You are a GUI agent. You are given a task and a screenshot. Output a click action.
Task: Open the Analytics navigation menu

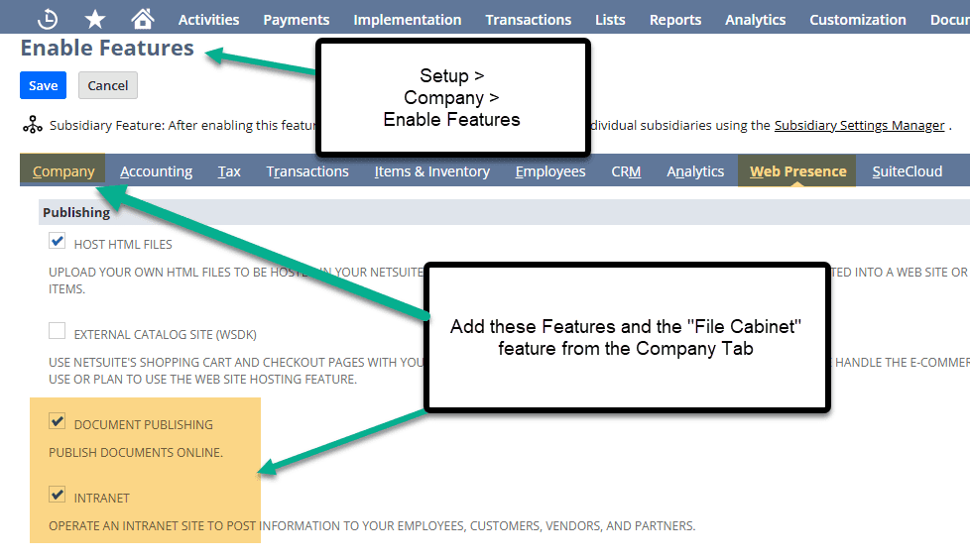756,20
